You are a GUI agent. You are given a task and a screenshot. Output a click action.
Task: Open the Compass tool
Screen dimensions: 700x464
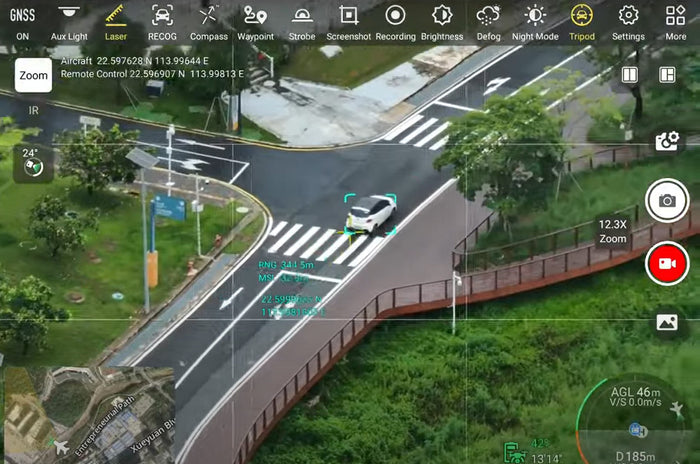(208, 20)
